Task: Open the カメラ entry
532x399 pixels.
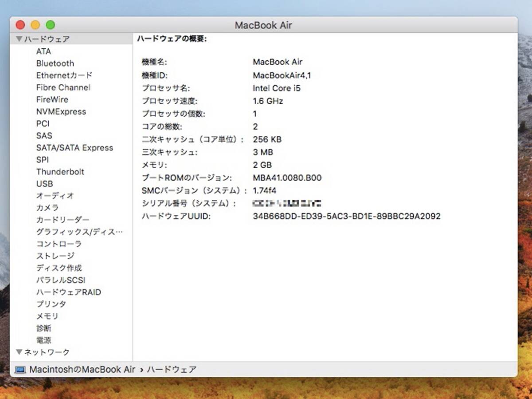Action: coord(47,208)
